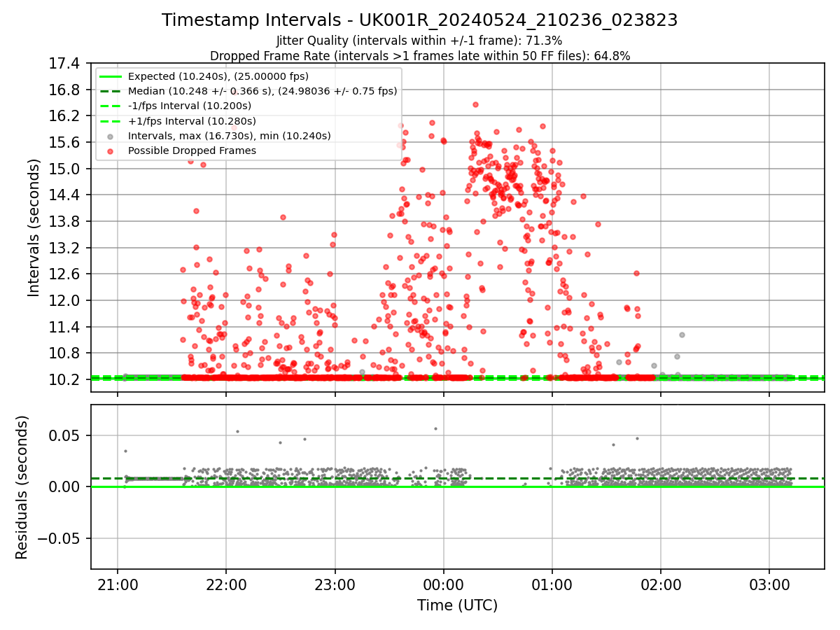Click the 02:00 x-axis tick label
This screenshot has height=630, width=840.
661,584
